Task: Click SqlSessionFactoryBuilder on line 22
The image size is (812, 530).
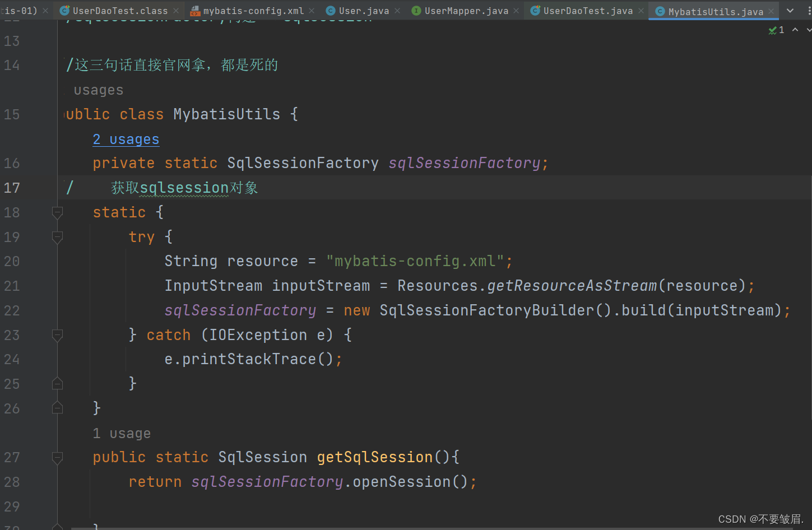Action: pos(487,310)
